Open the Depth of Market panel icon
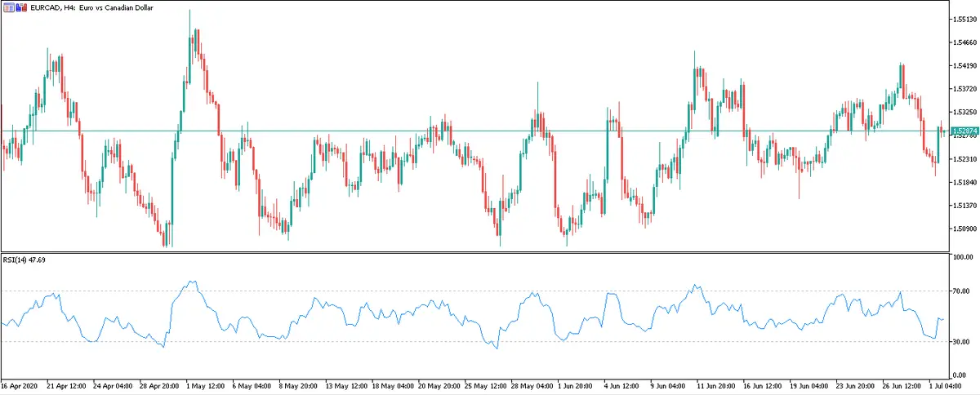The image size is (980, 395). pyautogui.click(x=8, y=7)
